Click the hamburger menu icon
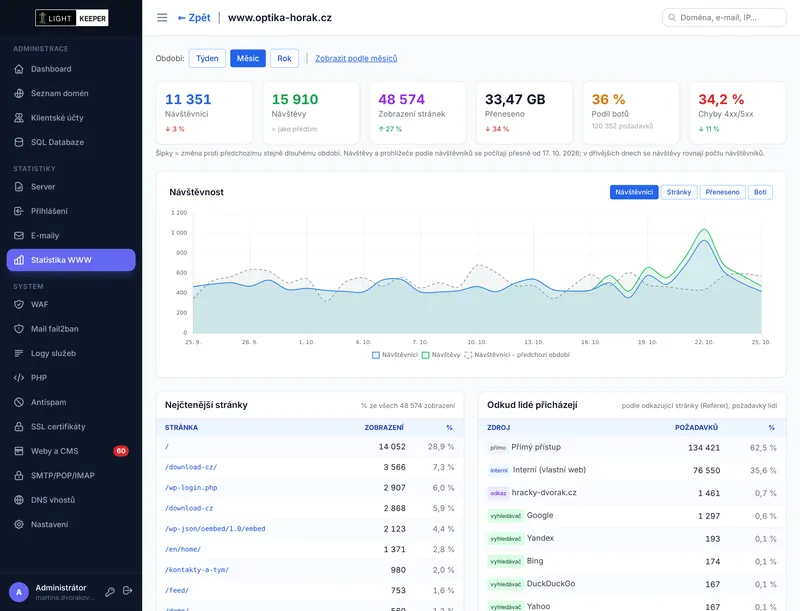Viewport: 800px width, 611px height. coord(162,18)
